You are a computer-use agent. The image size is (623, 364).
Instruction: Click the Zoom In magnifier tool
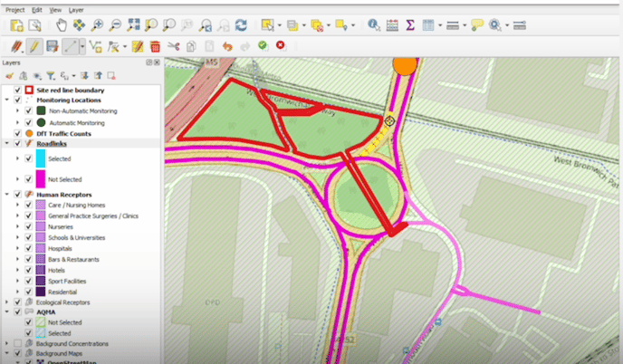[x=97, y=25]
